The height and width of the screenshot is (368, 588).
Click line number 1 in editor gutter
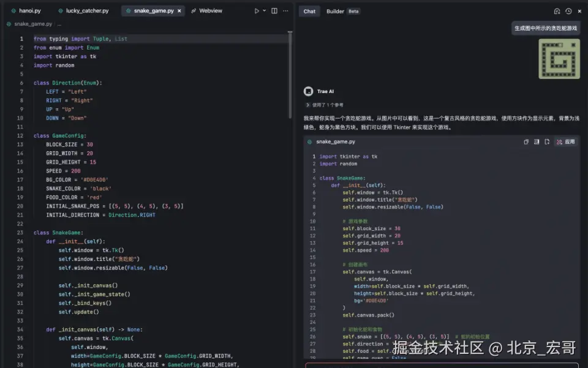tap(21, 39)
